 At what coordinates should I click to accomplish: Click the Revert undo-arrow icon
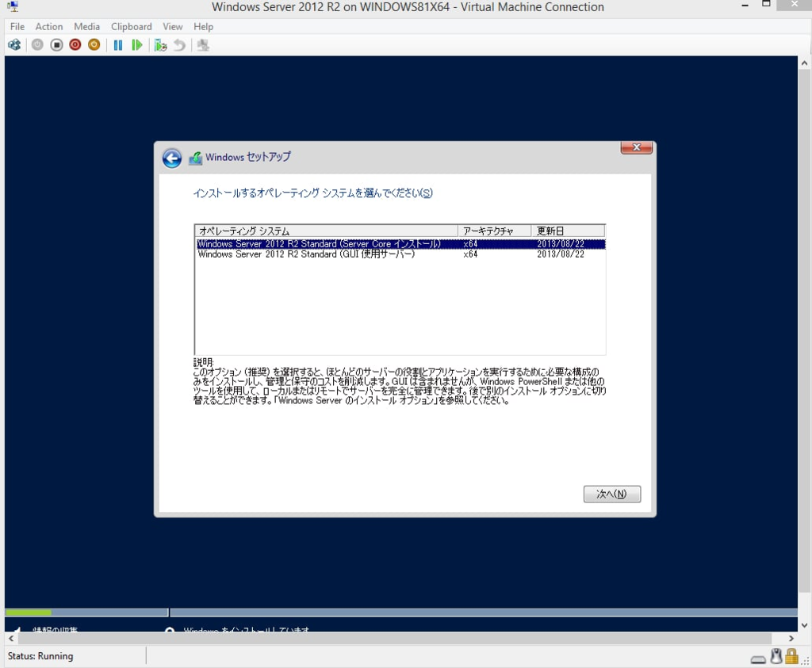[179, 45]
